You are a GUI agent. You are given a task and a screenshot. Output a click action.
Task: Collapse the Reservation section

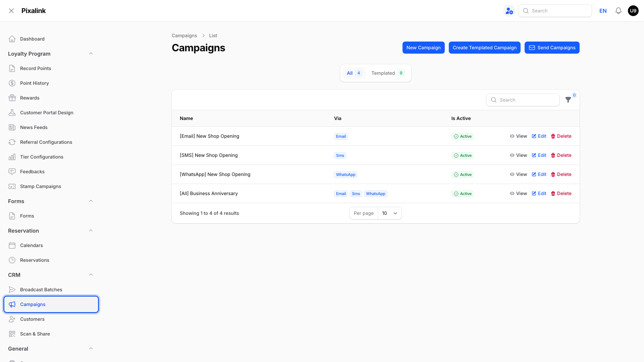pyautogui.click(x=91, y=231)
